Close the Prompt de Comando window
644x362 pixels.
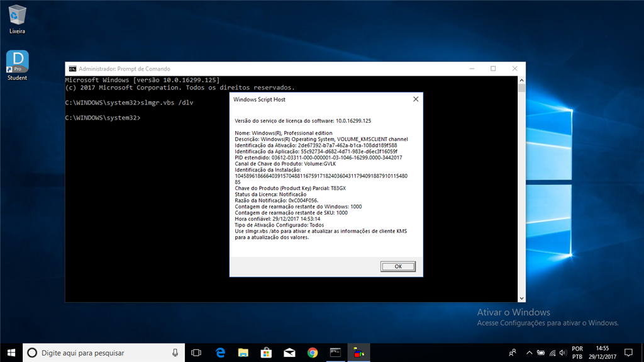[x=514, y=69]
